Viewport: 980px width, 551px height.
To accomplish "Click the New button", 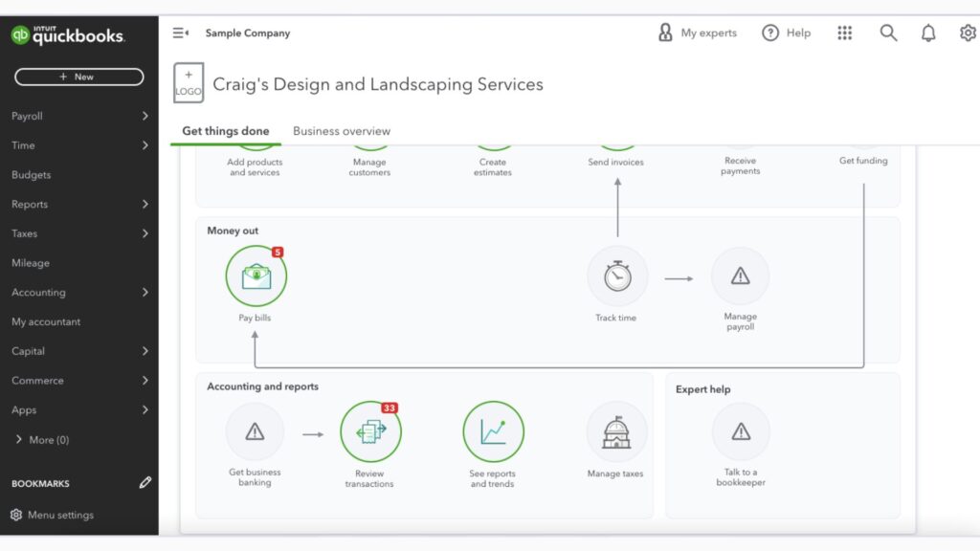I will [78, 77].
